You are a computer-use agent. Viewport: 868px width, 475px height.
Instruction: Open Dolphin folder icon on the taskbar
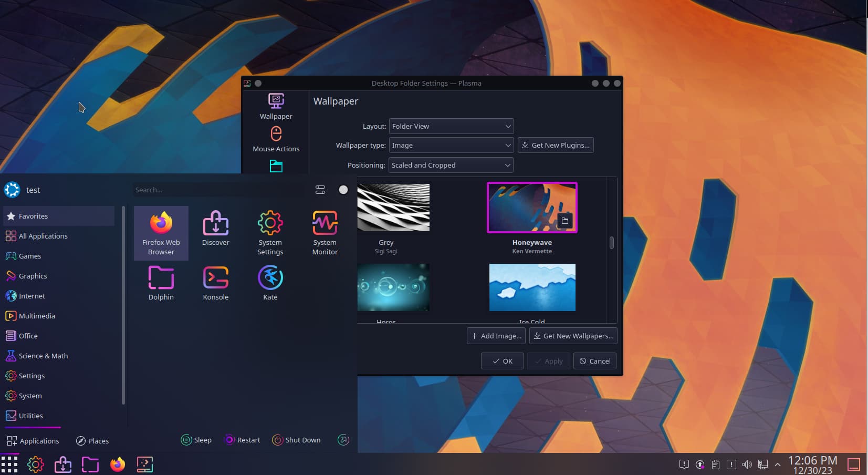(90, 464)
